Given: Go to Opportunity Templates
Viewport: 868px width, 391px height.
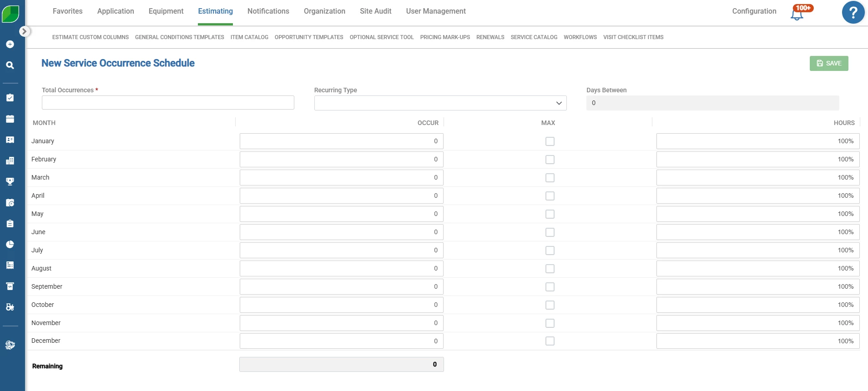Looking at the screenshot, I should click(309, 37).
